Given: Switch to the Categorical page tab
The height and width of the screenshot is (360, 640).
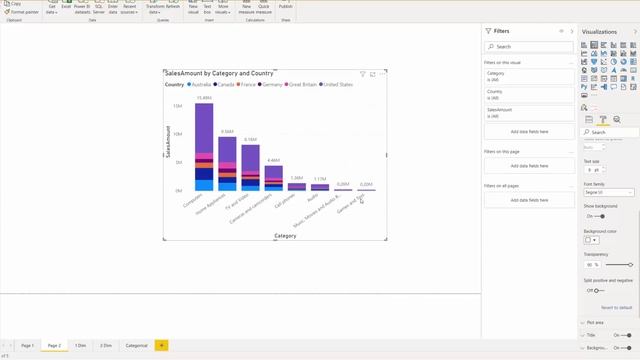Looking at the screenshot, I should (136, 346).
